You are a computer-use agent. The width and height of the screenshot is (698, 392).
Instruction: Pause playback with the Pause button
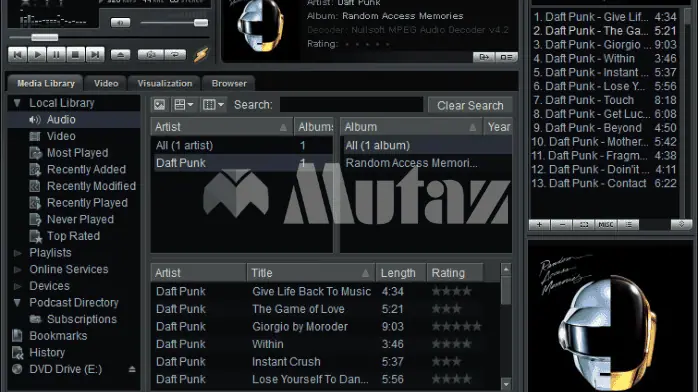tap(56, 55)
